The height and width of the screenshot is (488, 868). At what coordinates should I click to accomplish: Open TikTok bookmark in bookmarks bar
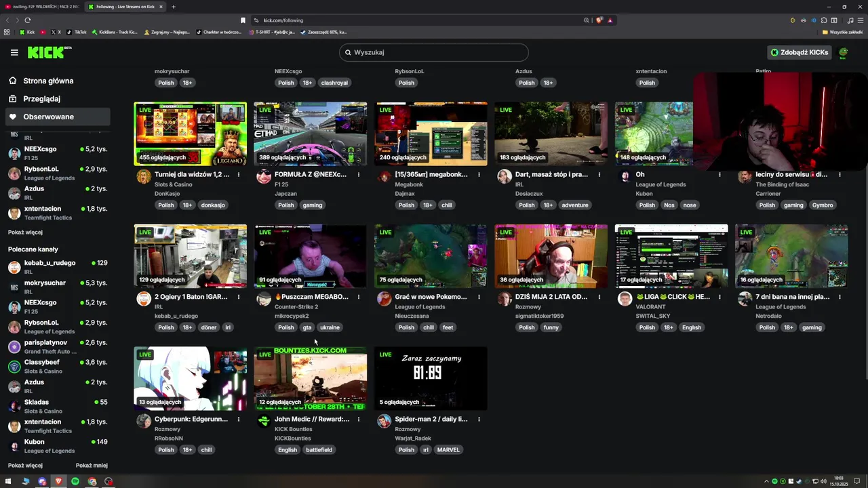point(77,32)
